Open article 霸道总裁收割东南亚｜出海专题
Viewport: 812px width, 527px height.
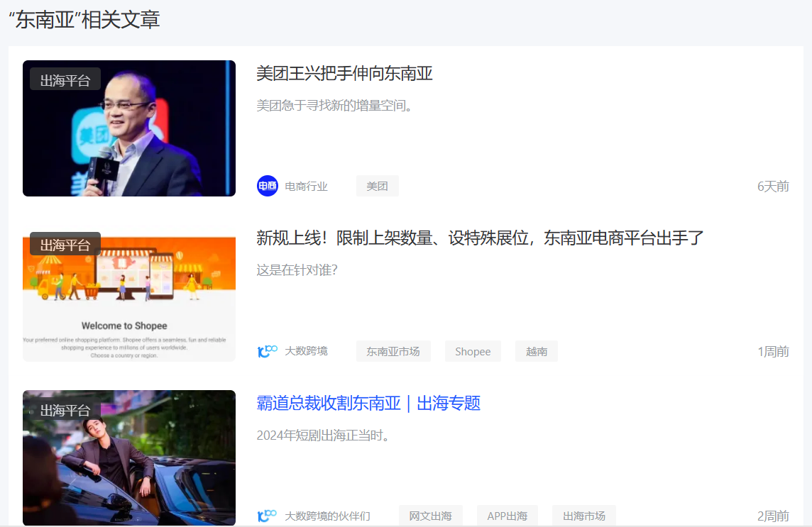pos(368,403)
